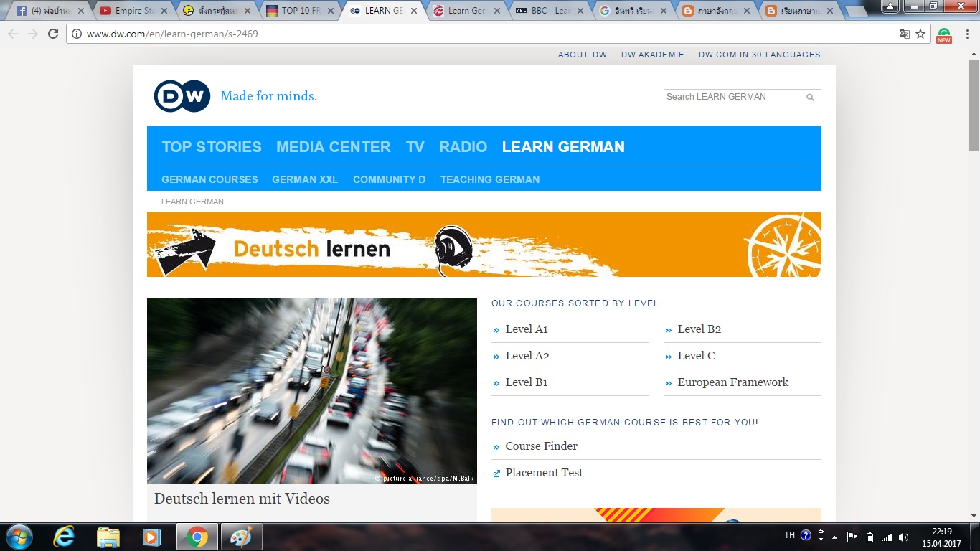
Task: Switch to the Google search tab
Action: (631, 11)
